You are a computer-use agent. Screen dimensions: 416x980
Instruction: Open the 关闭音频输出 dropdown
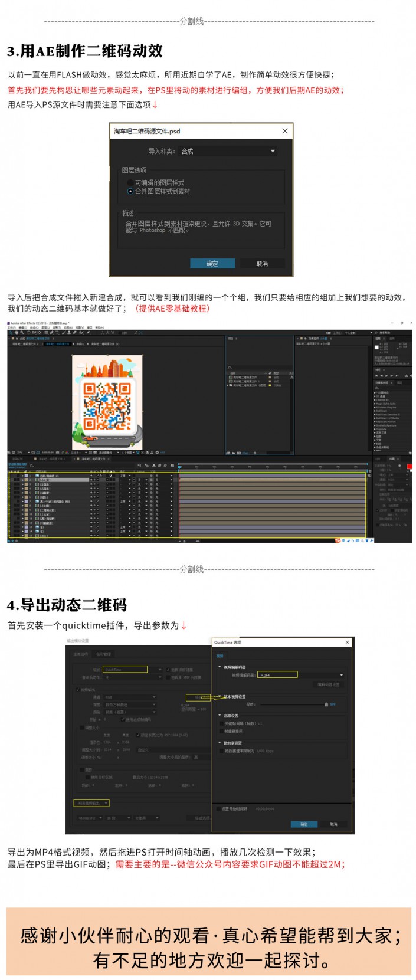point(91,803)
